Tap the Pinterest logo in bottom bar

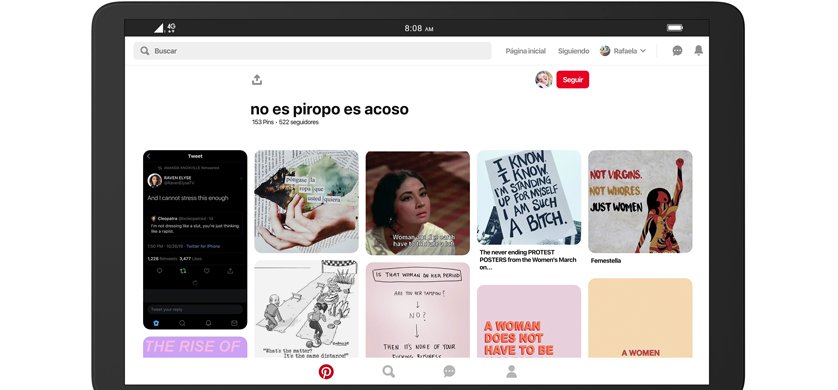tap(326, 371)
